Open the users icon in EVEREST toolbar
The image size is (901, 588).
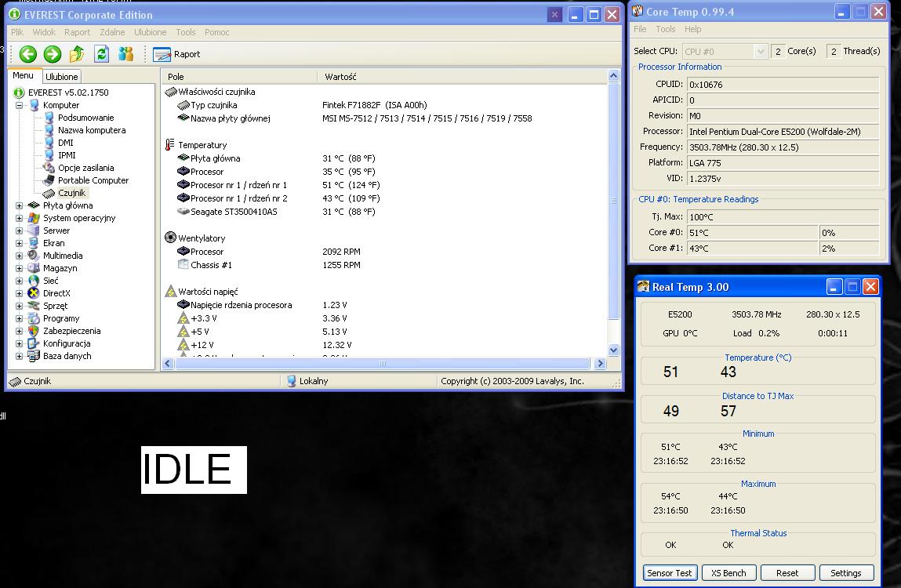(125, 54)
